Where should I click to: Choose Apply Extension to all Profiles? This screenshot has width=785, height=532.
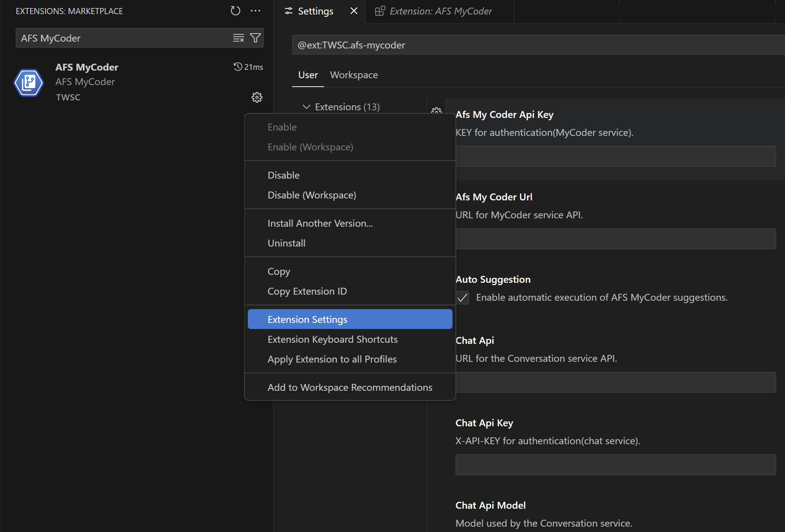pyautogui.click(x=350, y=359)
